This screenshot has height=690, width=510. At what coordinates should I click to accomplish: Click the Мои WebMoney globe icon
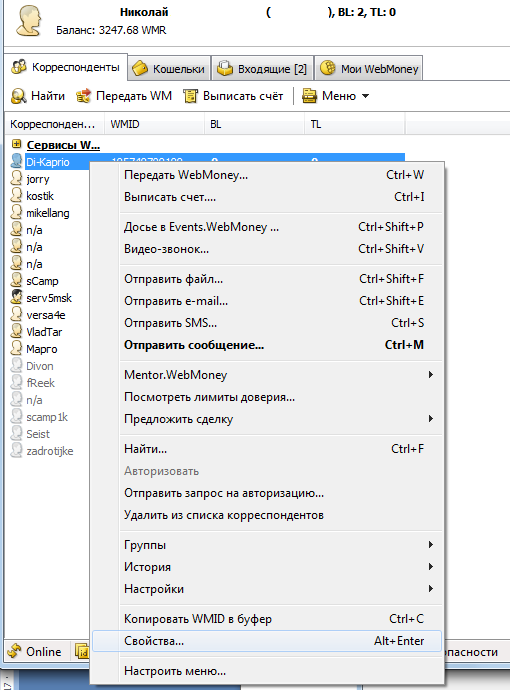tap(328, 69)
